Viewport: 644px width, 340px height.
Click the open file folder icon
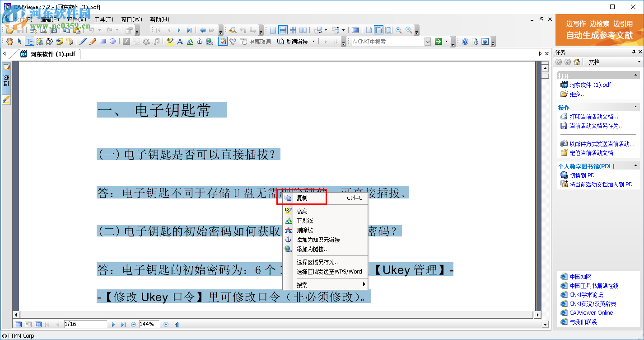pos(9,30)
